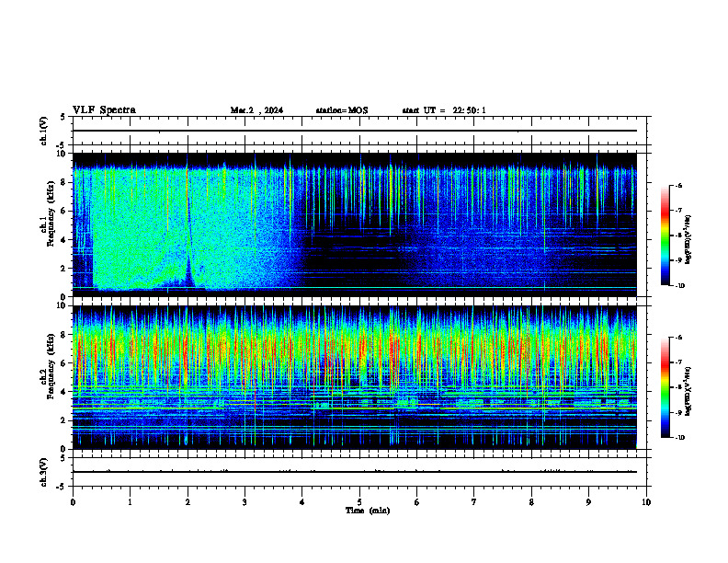Click the "ch.3(V)" axis label
The height and width of the screenshot is (563, 728).
(x=44, y=472)
